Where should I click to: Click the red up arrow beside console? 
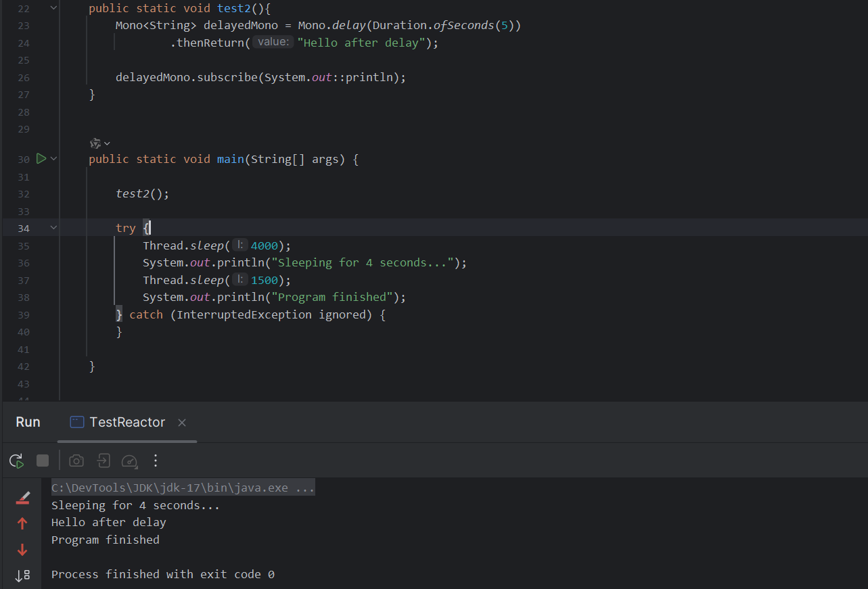point(22,523)
